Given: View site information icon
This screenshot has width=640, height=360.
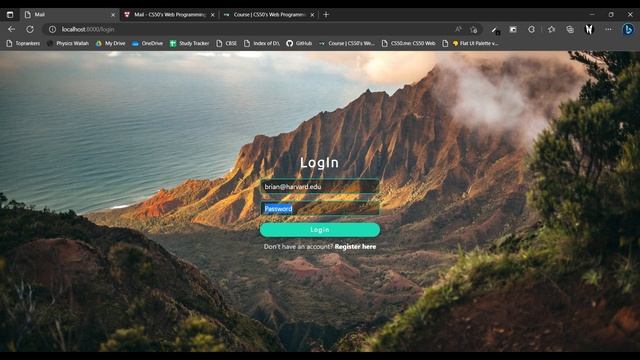Looking at the screenshot, I should (52, 29).
